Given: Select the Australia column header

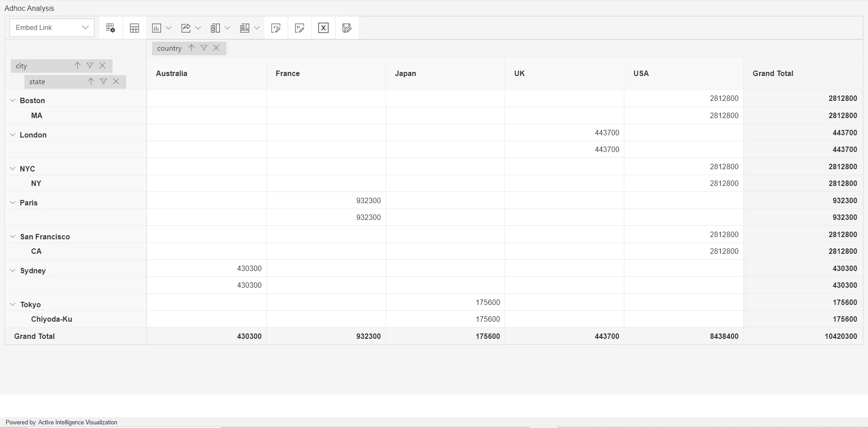Looking at the screenshot, I should pos(207,73).
